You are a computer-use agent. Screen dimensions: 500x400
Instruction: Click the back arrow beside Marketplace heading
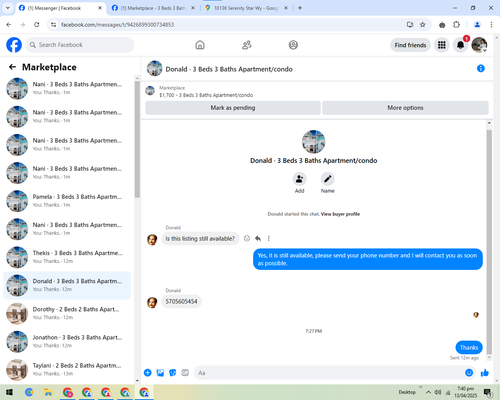click(12, 67)
